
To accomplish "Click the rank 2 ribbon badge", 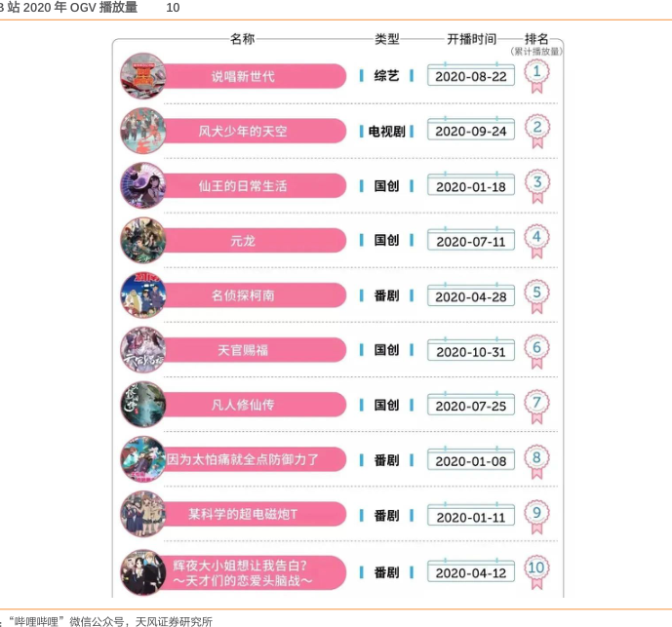I will click(536, 131).
